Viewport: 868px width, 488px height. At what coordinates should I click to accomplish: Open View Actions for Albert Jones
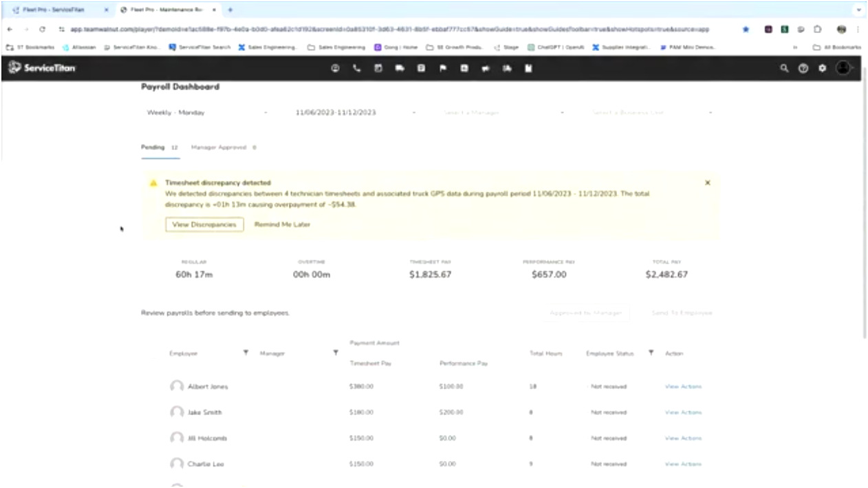tap(683, 386)
